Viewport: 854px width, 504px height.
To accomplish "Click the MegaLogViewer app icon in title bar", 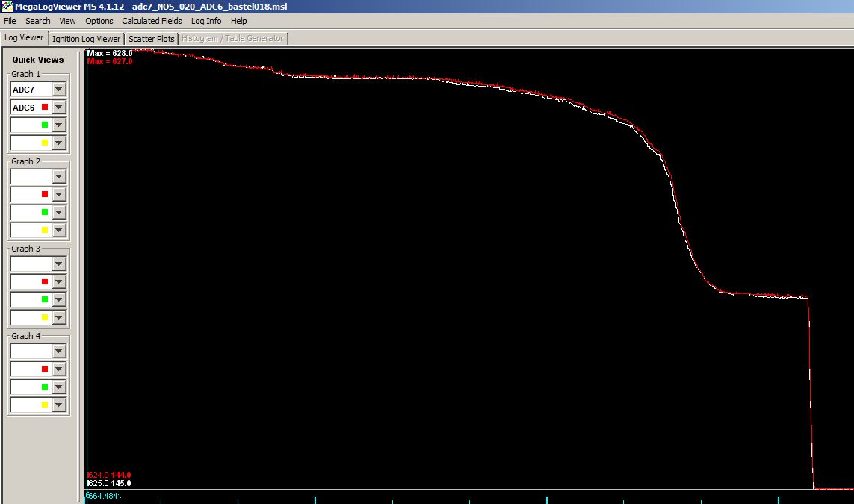I will (x=7, y=7).
